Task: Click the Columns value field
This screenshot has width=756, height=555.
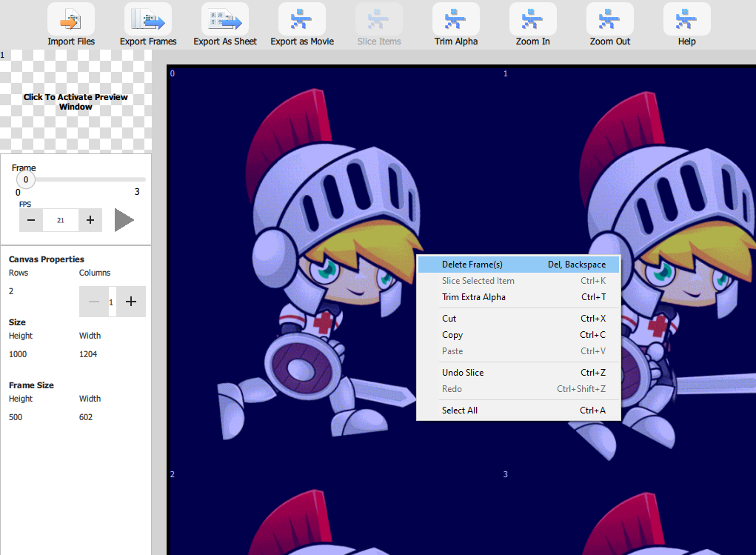Action: (x=111, y=302)
